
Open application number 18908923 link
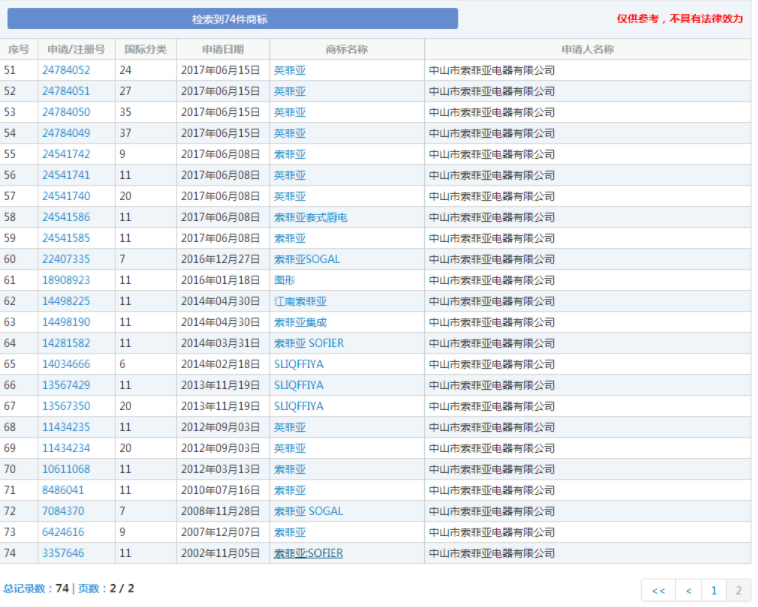tap(66, 280)
